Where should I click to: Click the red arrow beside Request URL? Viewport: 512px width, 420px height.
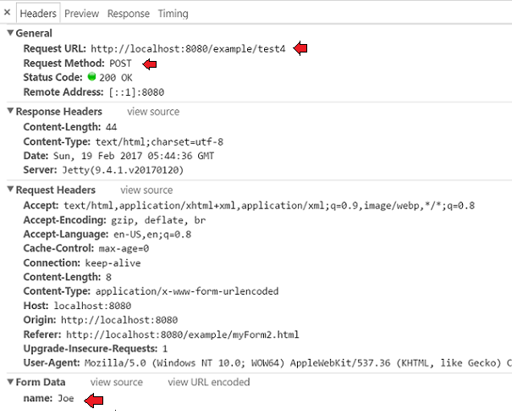pyautogui.click(x=300, y=48)
